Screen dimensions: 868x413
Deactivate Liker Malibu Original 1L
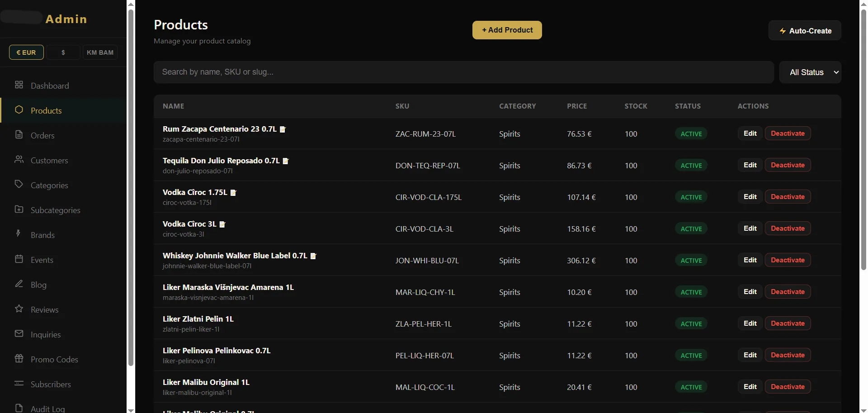click(788, 387)
